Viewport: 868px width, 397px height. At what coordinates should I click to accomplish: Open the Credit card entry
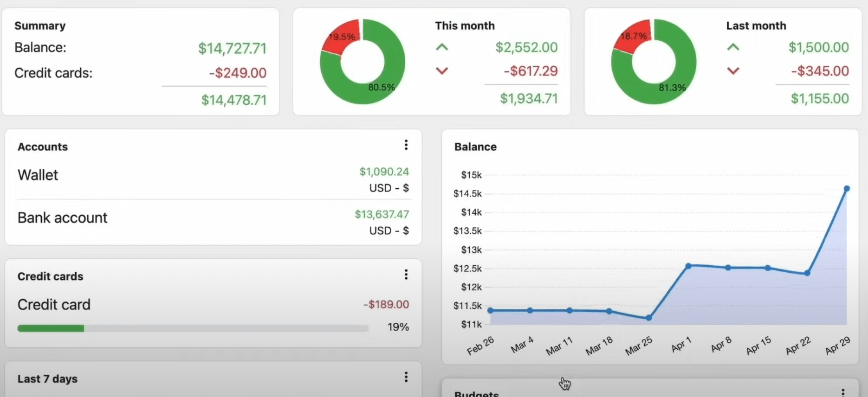(x=213, y=305)
